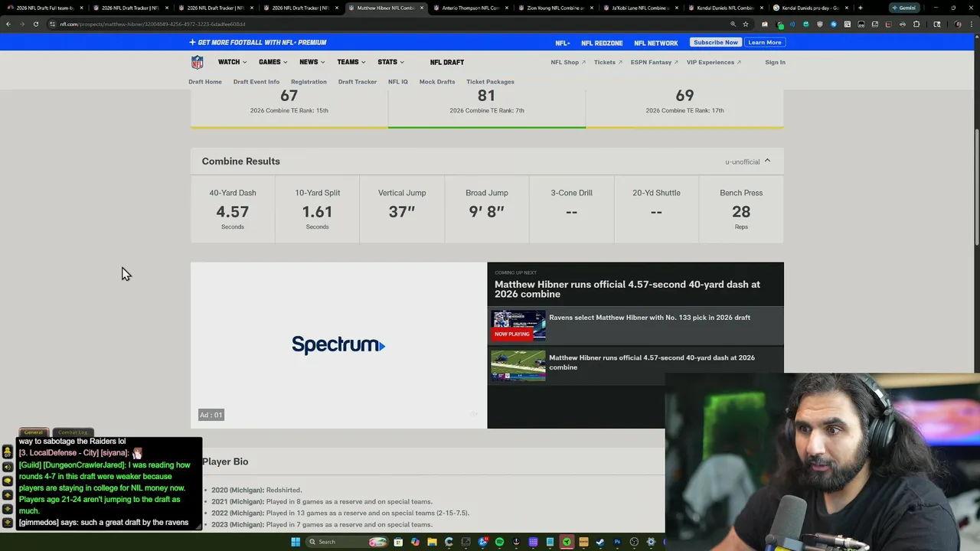Close the Matthew Hibner NFL Combine tab

coord(421,8)
